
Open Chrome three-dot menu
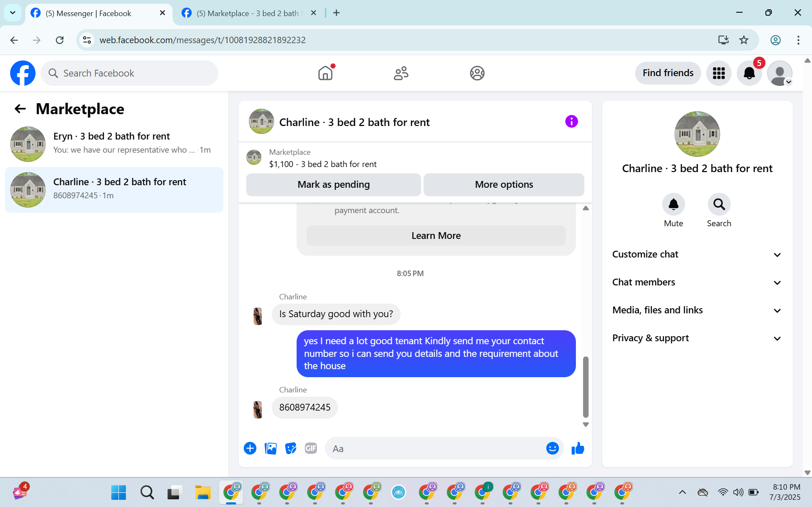(798, 40)
